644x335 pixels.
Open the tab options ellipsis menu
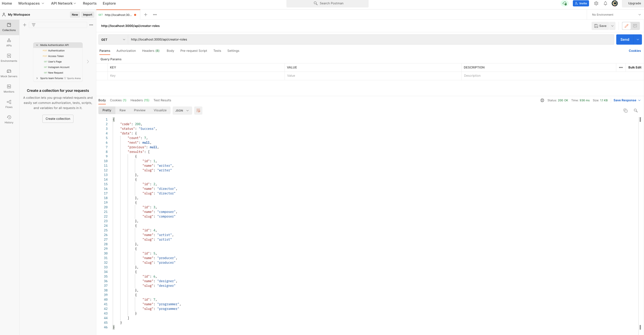point(155,15)
